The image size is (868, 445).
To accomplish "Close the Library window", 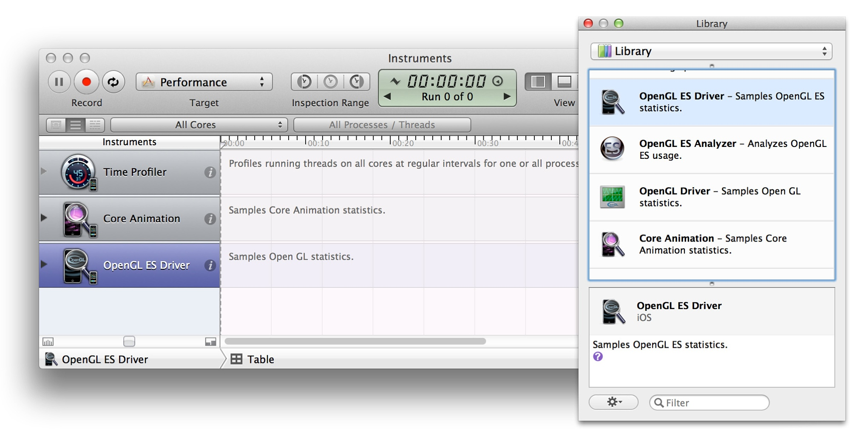I will click(588, 23).
